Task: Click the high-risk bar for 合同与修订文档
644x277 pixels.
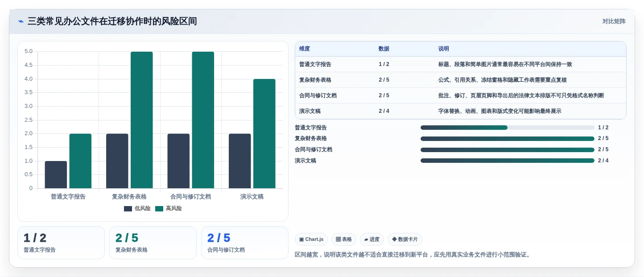Action: 203,120
